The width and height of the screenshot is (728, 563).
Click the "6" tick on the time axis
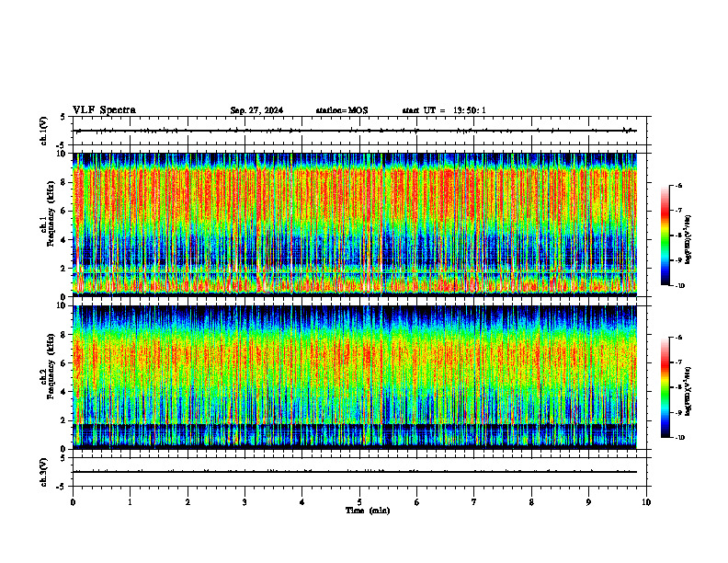point(417,502)
